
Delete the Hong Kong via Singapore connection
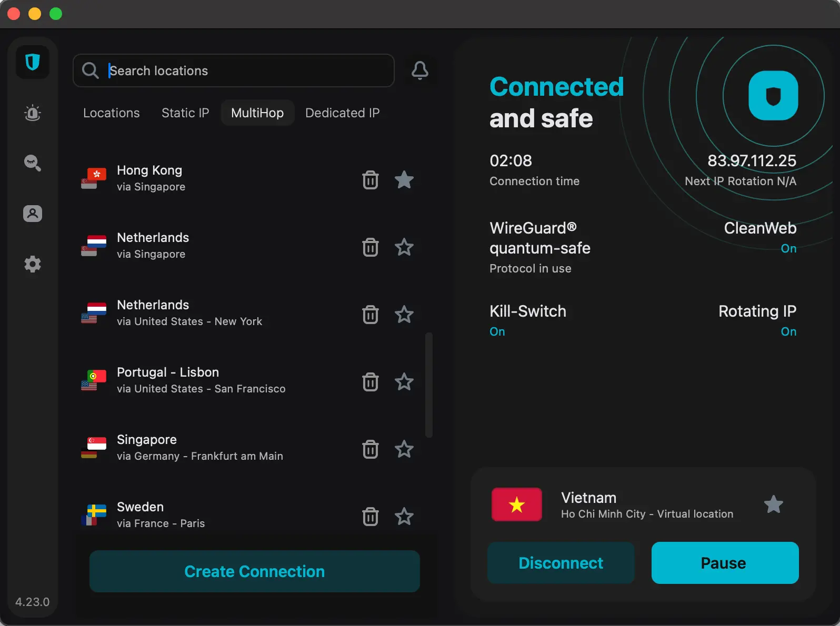tap(371, 180)
